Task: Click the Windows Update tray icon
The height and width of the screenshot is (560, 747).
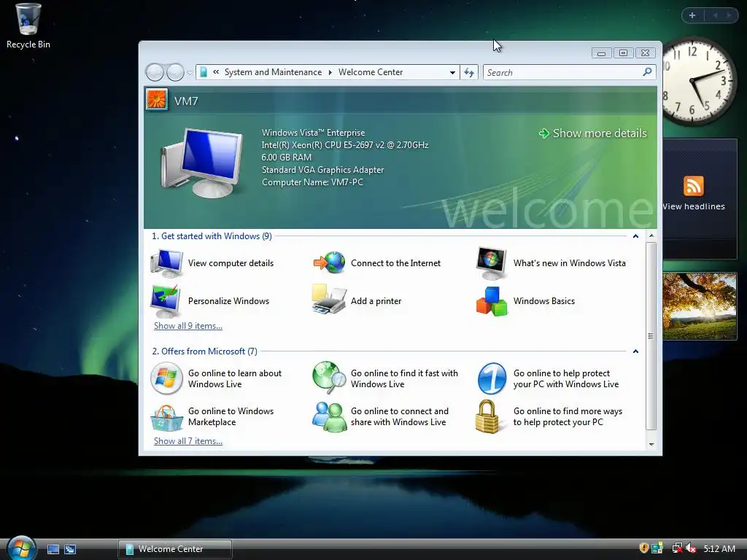Action: pyautogui.click(x=657, y=548)
